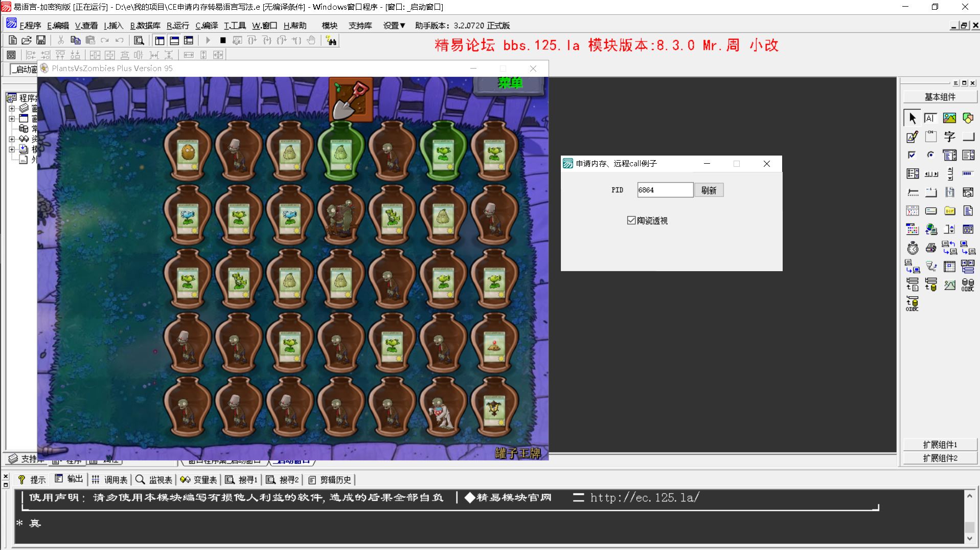The height and width of the screenshot is (550, 980).
Task: Switch to the 剪辑历史 tab
Action: pos(330,479)
